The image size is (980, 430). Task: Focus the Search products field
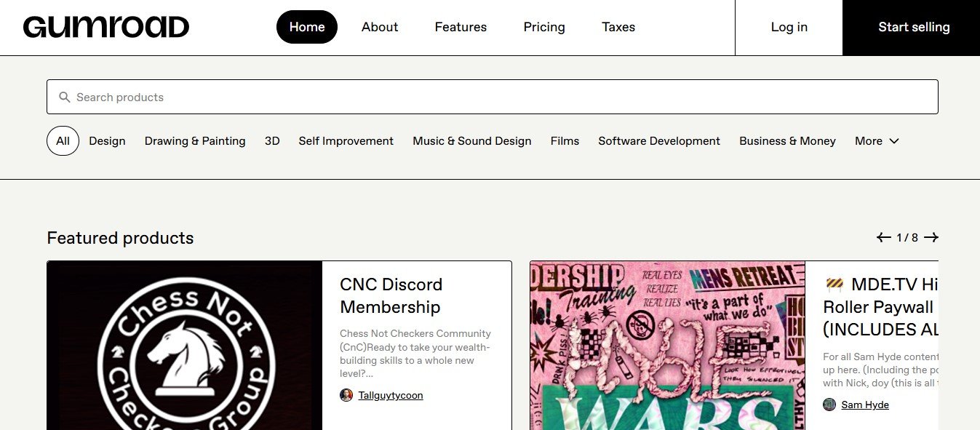pyautogui.click(x=492, y=97)
